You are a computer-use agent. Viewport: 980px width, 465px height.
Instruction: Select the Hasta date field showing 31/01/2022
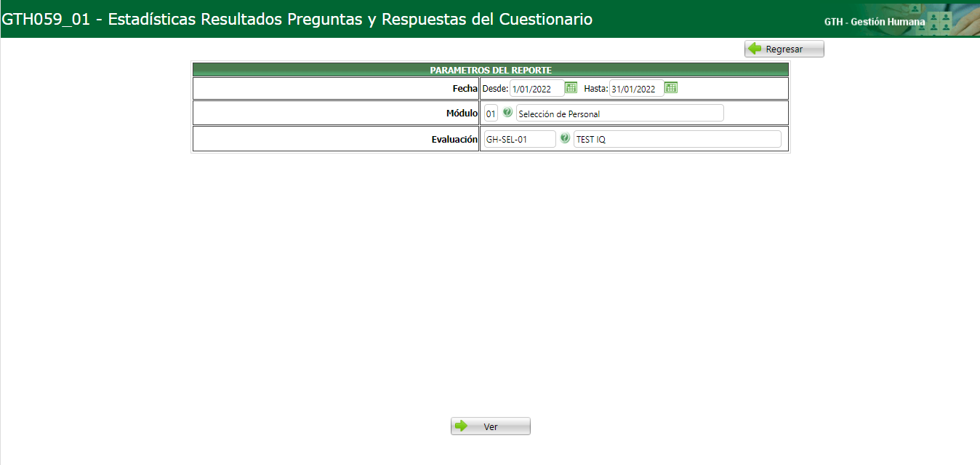(x=636, y=87)
